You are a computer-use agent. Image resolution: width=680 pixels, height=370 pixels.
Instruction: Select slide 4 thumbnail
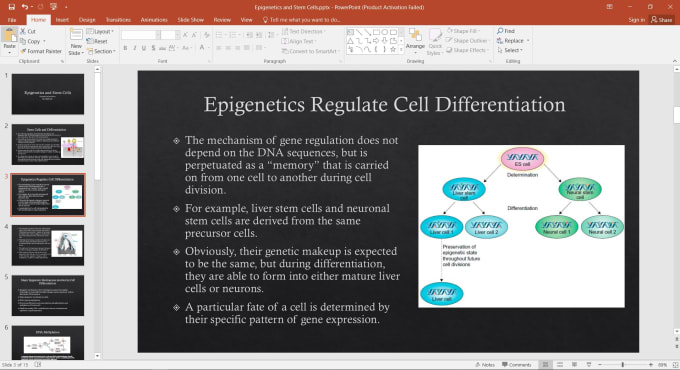(x=48, y=245)
